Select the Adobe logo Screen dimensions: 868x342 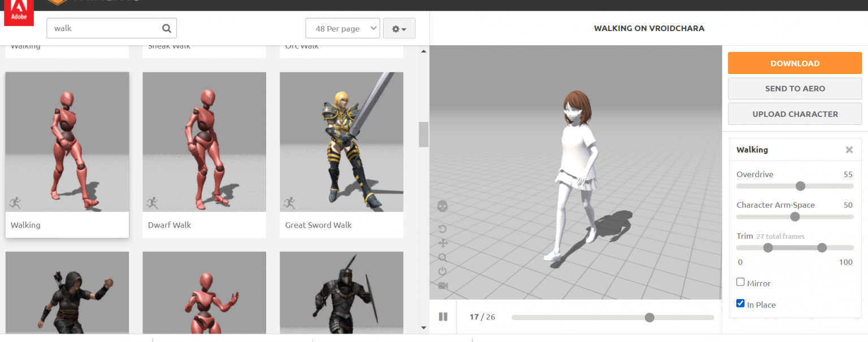[x=19, y=12]
